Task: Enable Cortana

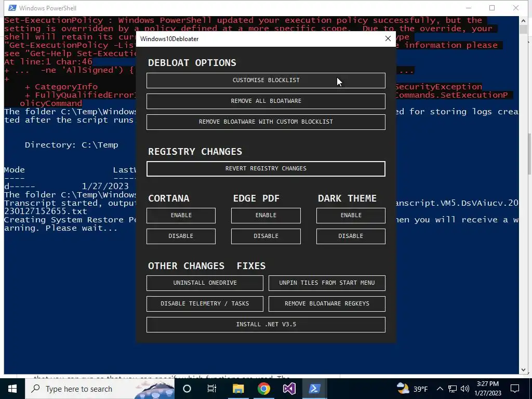Action: tap(181, 216)
